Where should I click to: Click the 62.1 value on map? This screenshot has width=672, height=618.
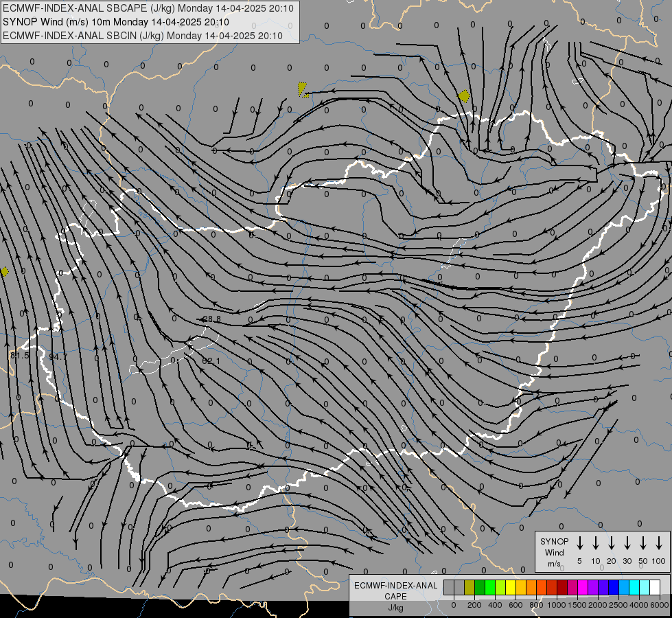click(211, 361)
